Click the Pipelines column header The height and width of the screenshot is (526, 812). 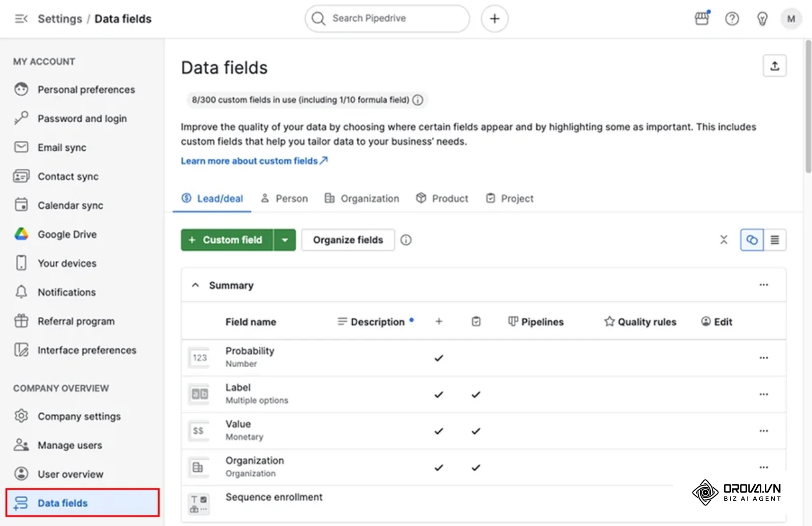(x=536, y=322)
